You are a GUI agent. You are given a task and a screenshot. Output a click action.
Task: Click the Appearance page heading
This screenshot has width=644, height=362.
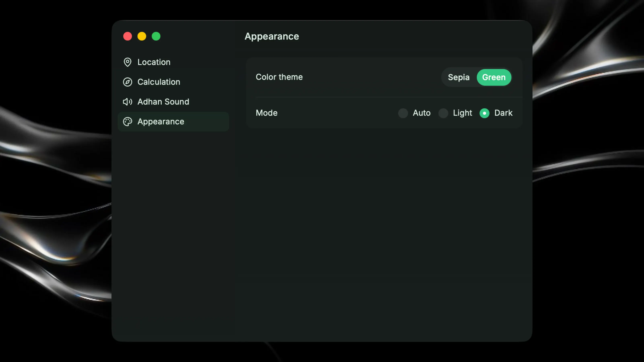(272, 37)
